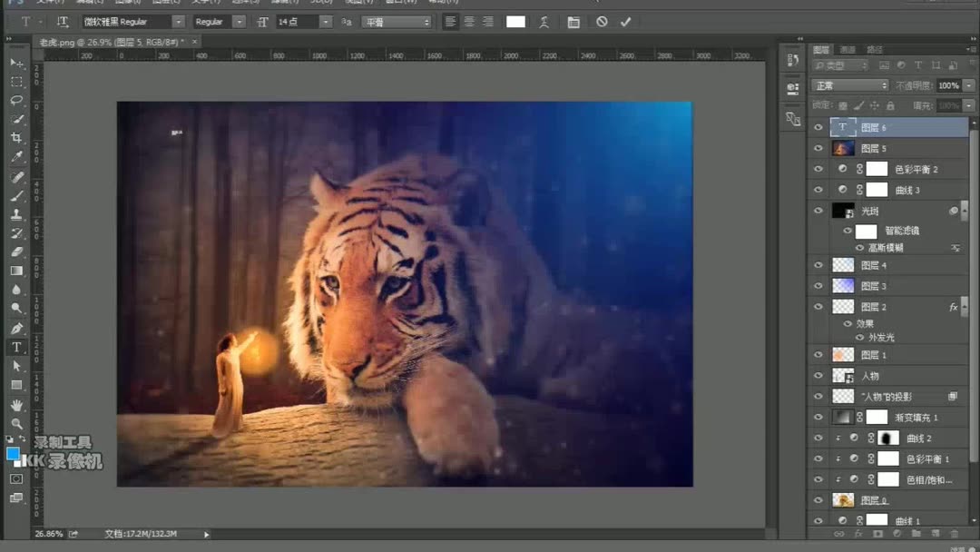Image resolution: width=980 pixels, height=552 pixels.
Task: Click the text color swatch in options bar
Action: click(x=515, y=22)
